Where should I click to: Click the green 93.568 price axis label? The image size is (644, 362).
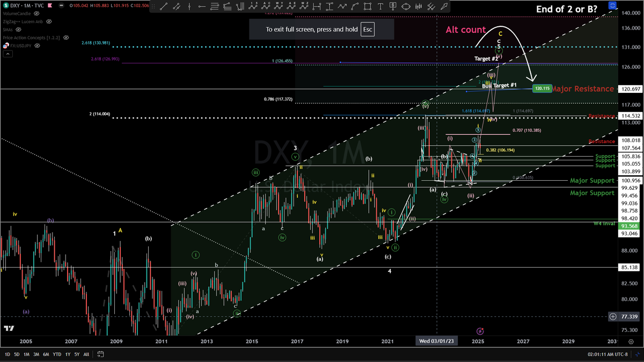629,226
